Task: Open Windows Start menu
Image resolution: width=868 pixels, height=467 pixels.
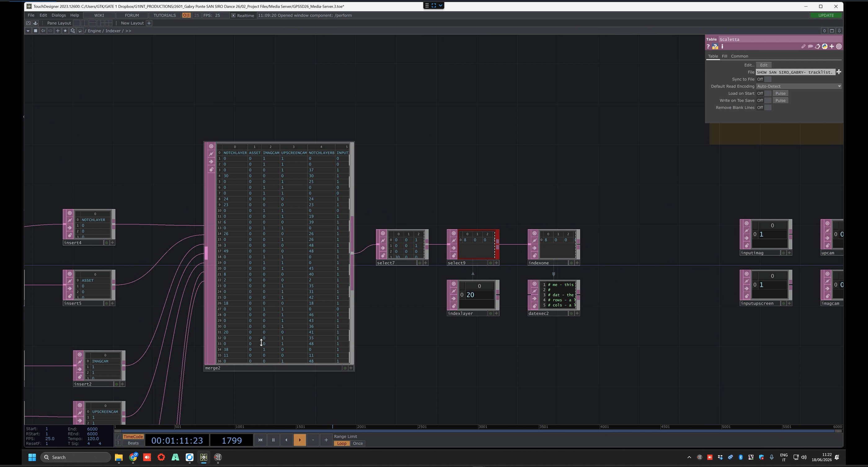Action: point(32,457)
